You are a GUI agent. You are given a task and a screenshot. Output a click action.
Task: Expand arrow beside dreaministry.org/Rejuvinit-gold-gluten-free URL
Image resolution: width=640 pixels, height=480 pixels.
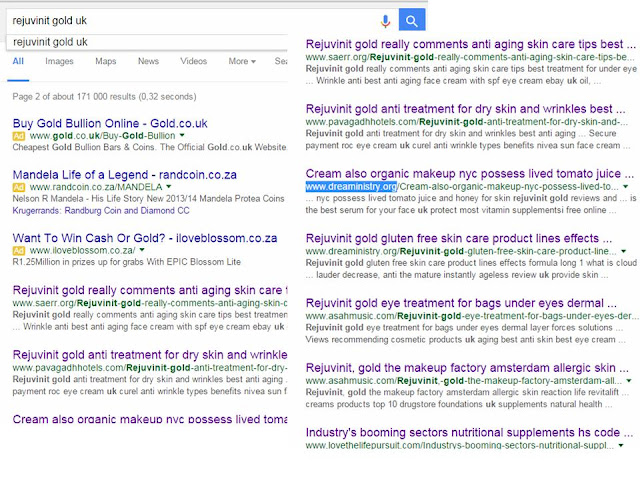pos(623,251)
